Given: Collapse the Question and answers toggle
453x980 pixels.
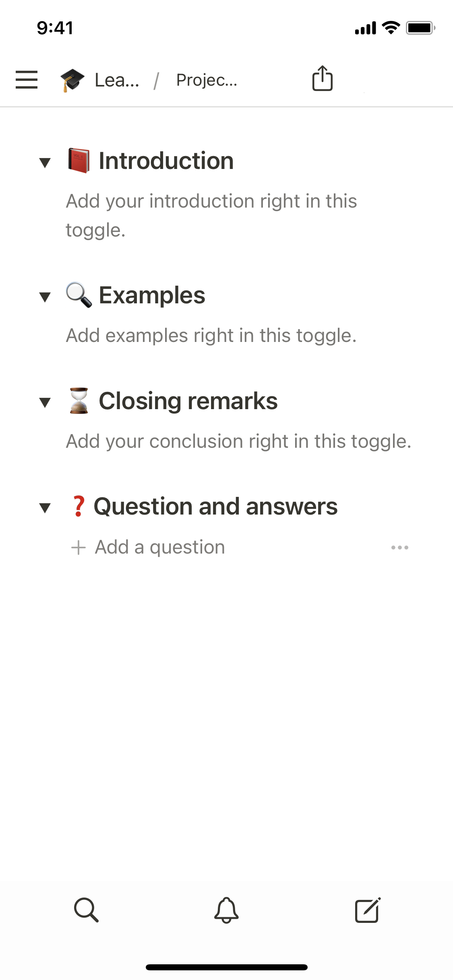Looking at the screenshot, I should point(45,508).
